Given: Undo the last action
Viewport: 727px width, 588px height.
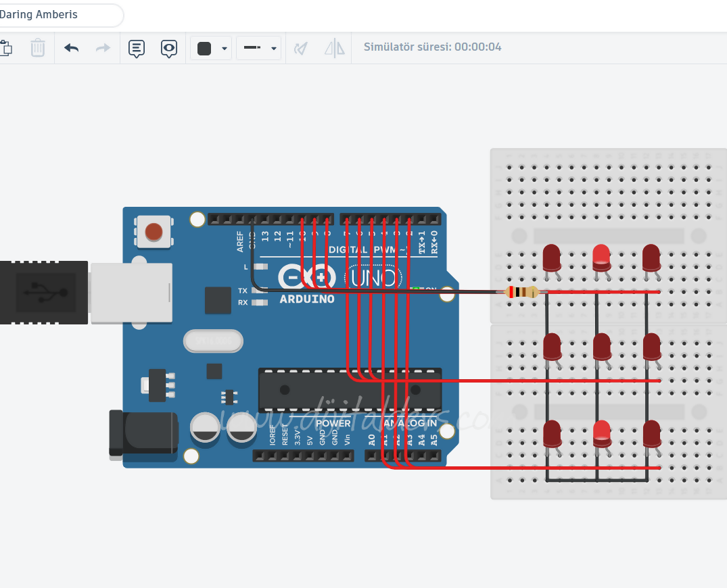Looking at the screenshot, I should (x=71, y=48).
